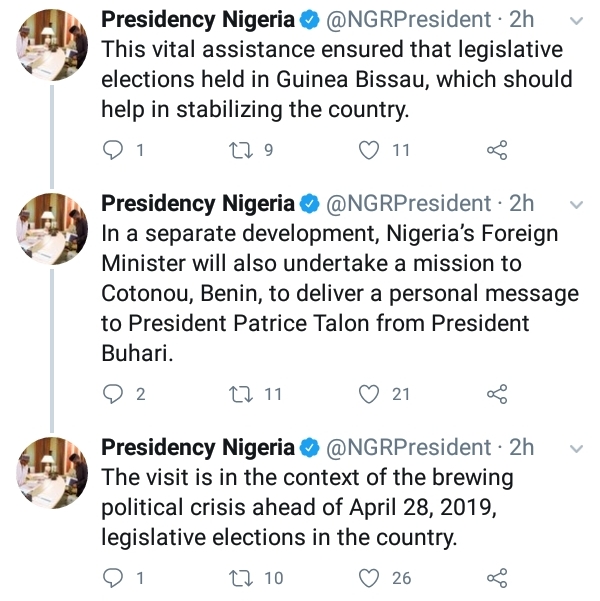Retweet the April 28 elections tweet
The height and width of the screenshot is (601, 600).
(238, 578)
